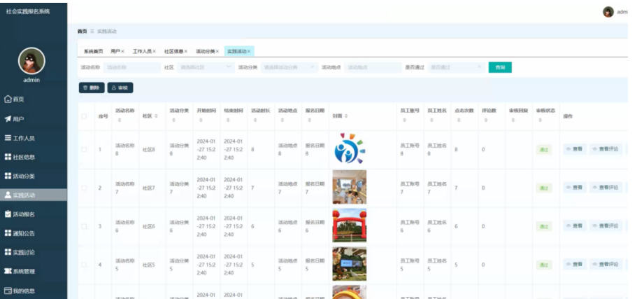Sort by the 开始时间 column arrows

[201, 120]
